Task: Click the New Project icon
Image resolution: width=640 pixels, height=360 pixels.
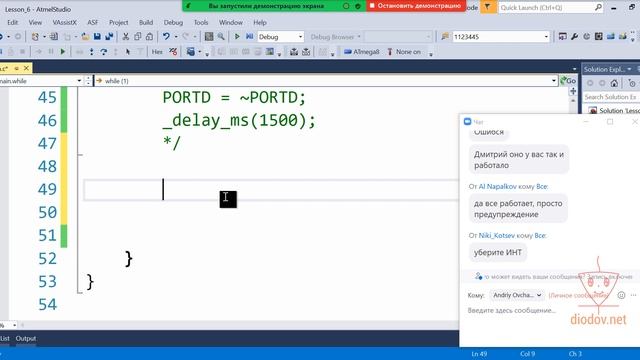Action: (x=35, y=37)
